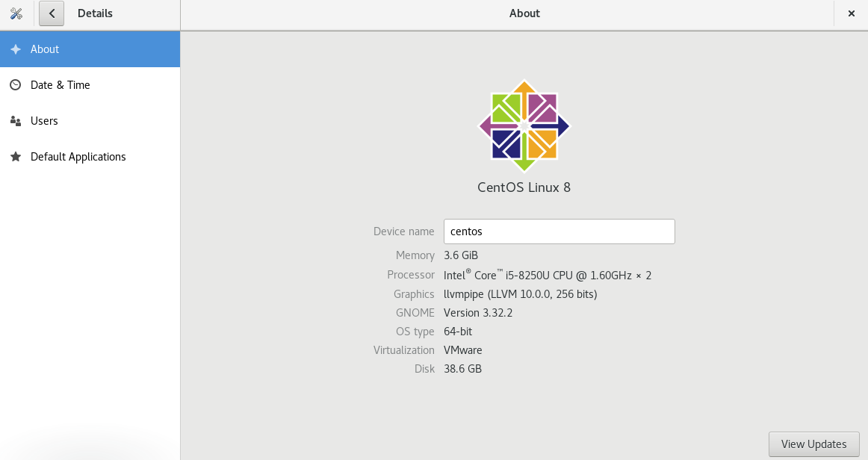This screenshot has width=868, height=460.
Task: Open Default Applications via its star icon
Action: click(x=15, y=156)
